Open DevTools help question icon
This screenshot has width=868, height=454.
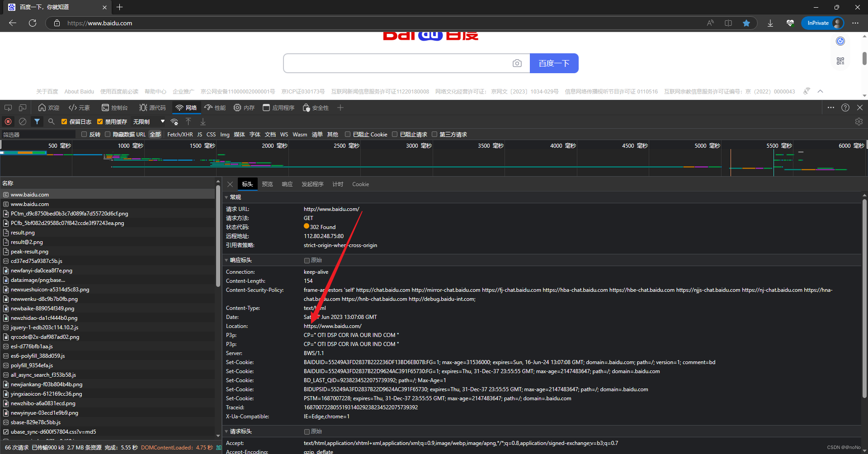click(x=845, y=108)
